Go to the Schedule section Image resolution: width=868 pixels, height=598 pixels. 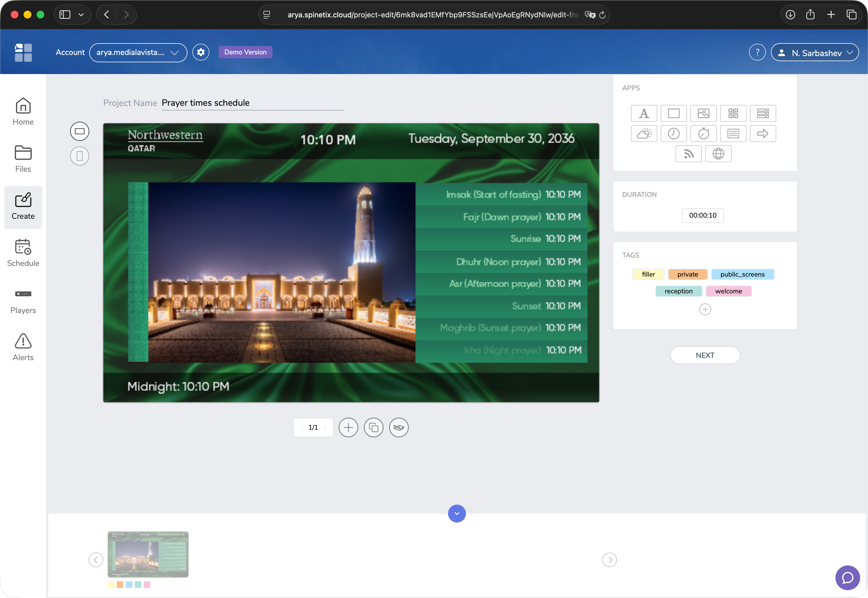tap(23, 252)
